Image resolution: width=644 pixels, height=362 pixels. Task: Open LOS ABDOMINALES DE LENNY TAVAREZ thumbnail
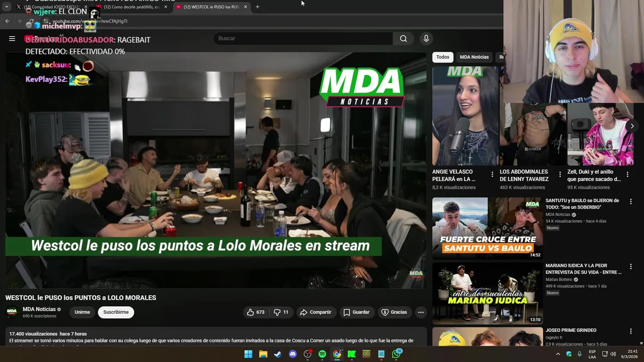click(x=533, y=116)
